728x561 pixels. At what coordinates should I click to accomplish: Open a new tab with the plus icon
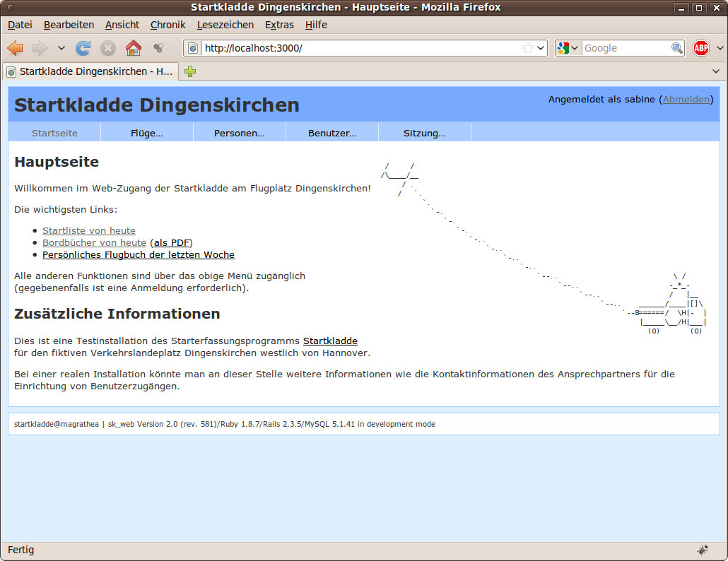pos(190,71)
